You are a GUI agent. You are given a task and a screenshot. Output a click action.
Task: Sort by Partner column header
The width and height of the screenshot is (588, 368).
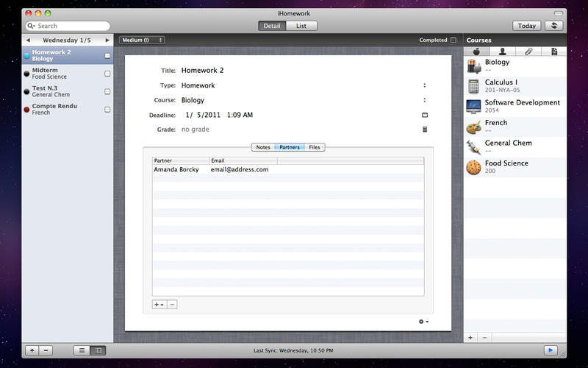click(x=181, y=160)
